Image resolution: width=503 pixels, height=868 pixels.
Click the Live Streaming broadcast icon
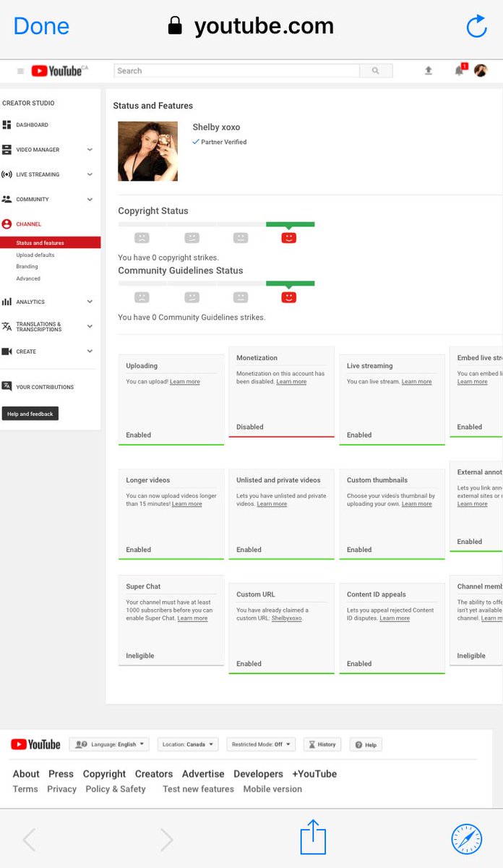[x=7, y=174]
